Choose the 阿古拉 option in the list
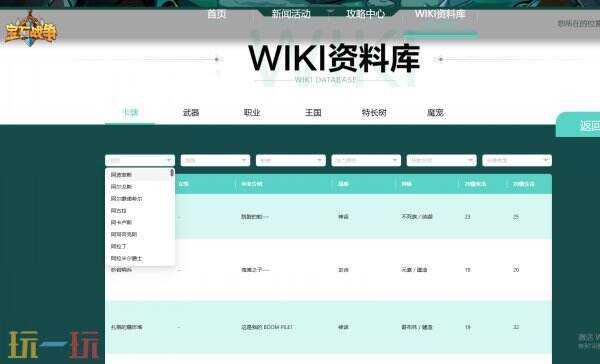The width and height of the screenshot is (600, 364). click(x=119, y=211)
